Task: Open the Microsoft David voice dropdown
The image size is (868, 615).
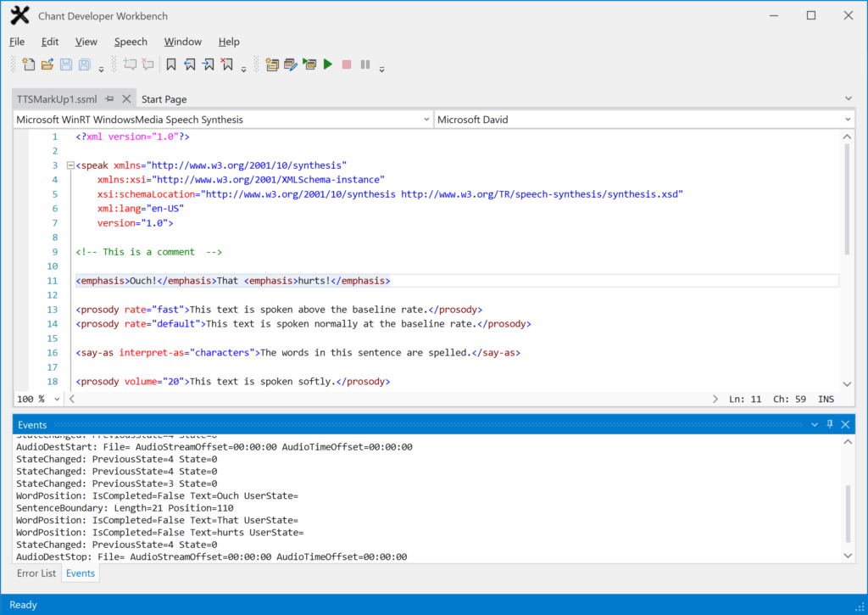Action: 848,119
